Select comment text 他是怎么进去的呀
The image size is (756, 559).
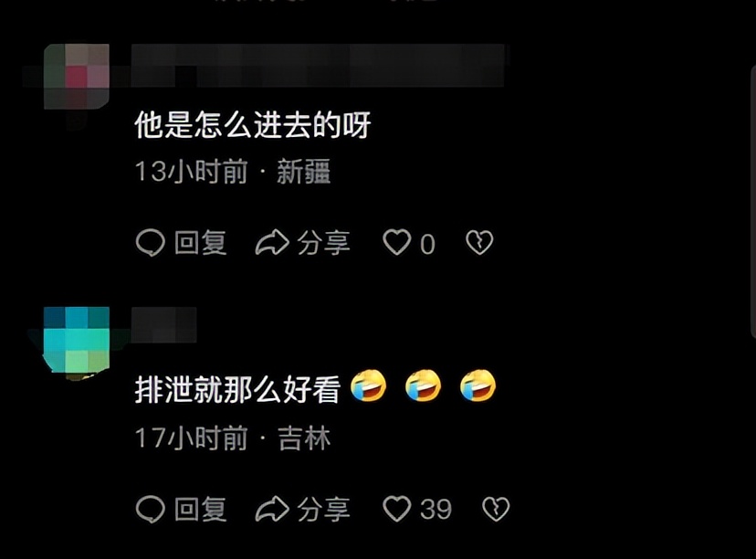click(x=253, y=125)
